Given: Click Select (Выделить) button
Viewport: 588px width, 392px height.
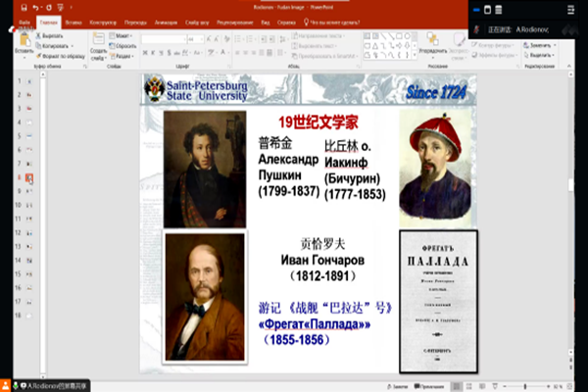Looking at the screenshot, I should [x=539, y=55].
